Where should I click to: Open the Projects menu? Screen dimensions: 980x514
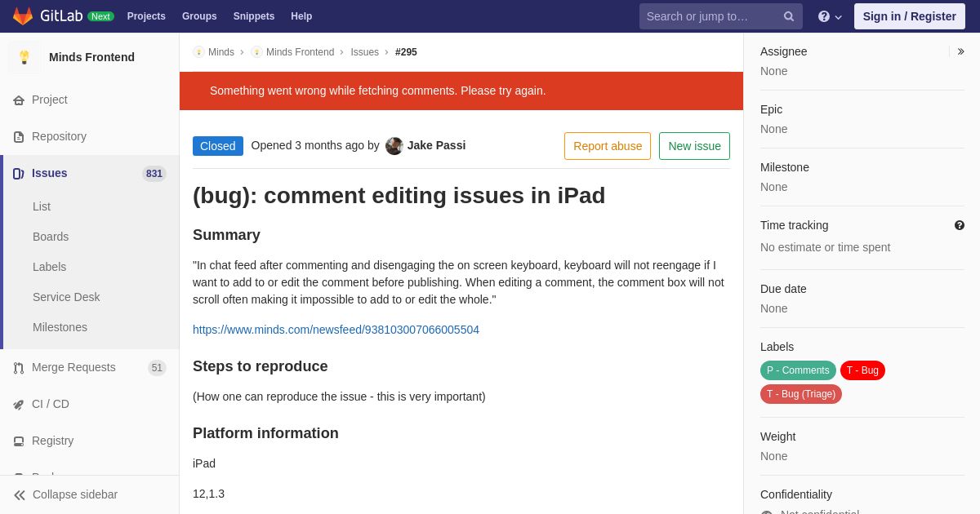point(146,16)
